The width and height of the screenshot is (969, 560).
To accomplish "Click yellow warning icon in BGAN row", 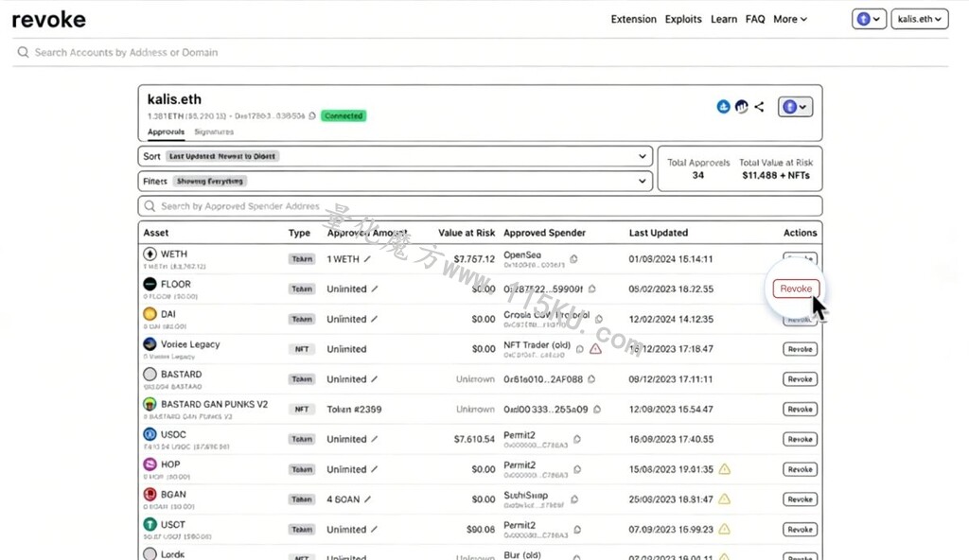I will tap(724, 499).
